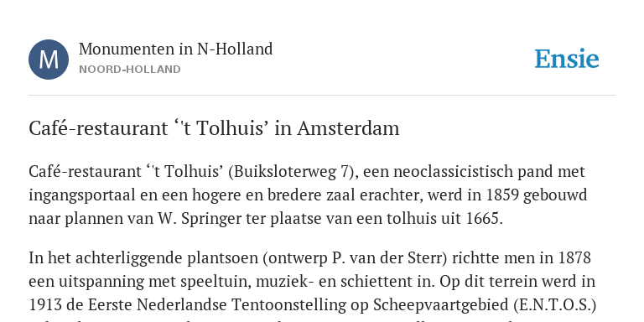Click the Café-restaurant 't Tolhuis in Amsterdam heading
This screenshot has height=322, width=644.
214,128
